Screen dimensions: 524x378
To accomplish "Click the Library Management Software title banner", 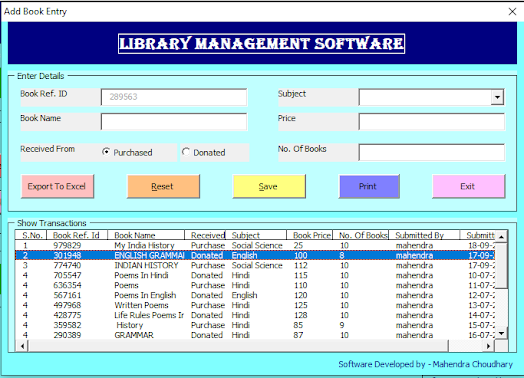I will [262, 43].
